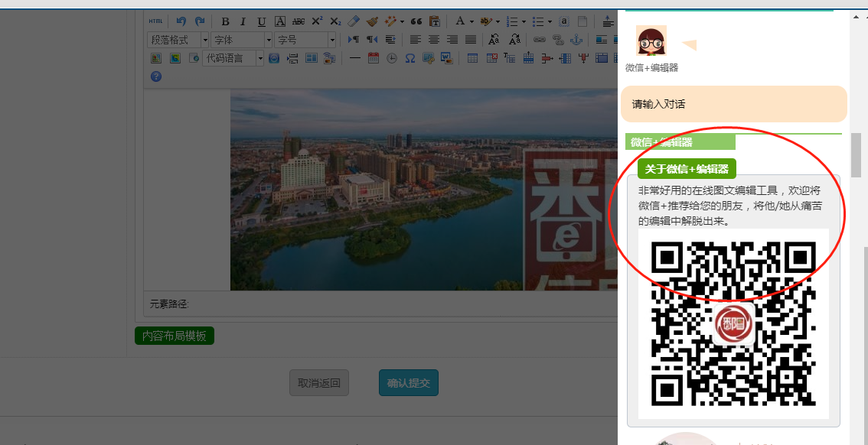Open the 字号 font size dropdown
This screenshot has width=868, height=445.
[305, 40]
